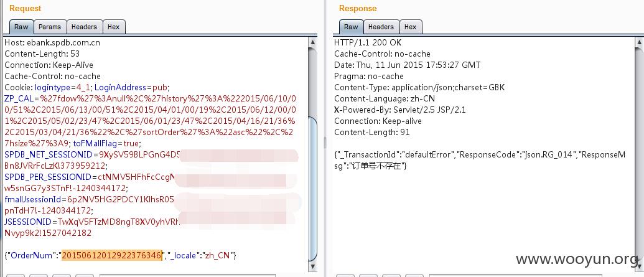Click the Pragma: no-cache line
Viewport: 644px width, 277px height.
369,76
